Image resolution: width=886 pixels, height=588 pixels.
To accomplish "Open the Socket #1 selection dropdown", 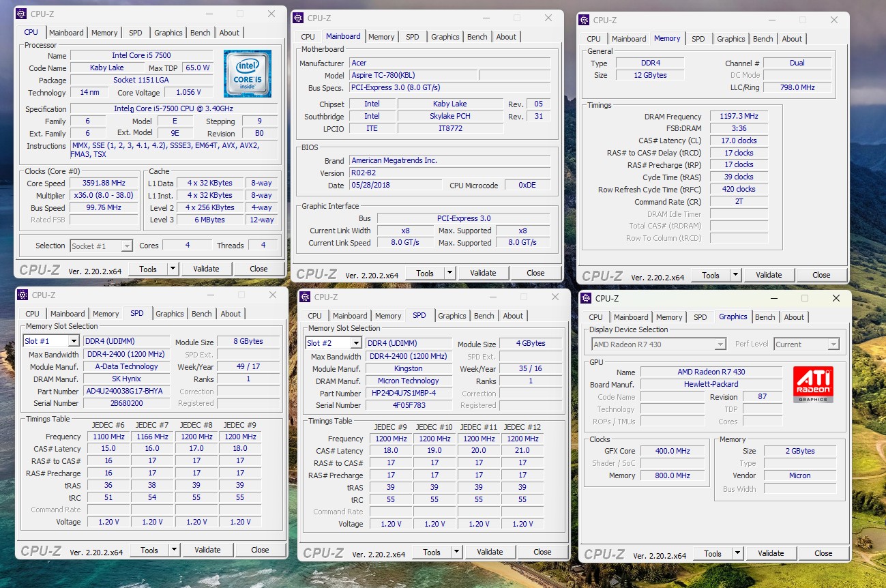I will coord(127,246).
